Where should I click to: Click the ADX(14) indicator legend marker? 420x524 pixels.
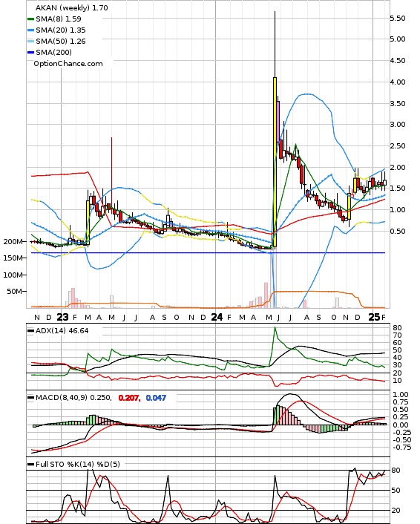point(30,331)
